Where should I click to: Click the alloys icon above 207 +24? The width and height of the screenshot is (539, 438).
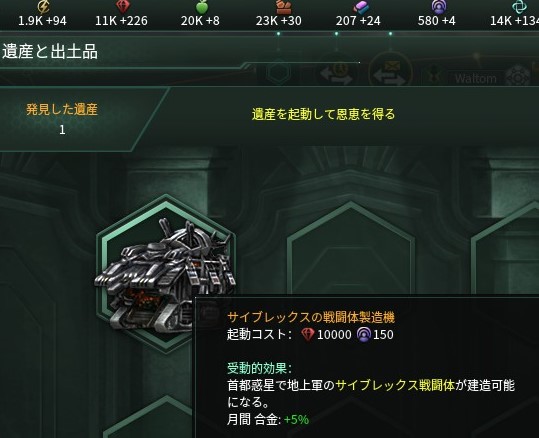[361, 7]
